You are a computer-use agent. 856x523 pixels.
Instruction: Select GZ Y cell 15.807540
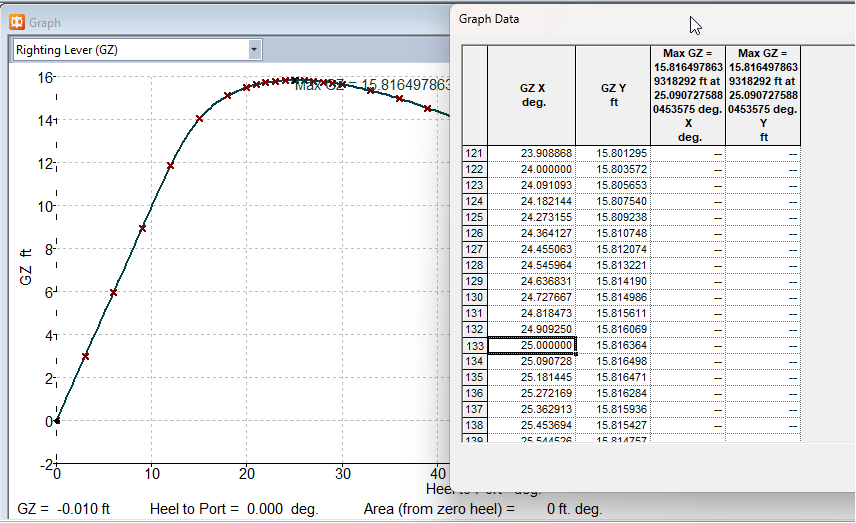pos(613,201)
